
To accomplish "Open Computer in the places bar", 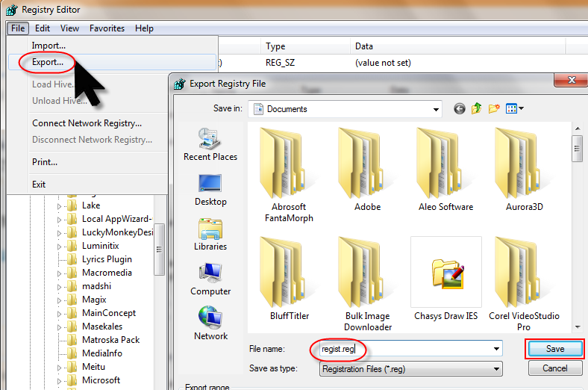I will [x=210, y=279].
